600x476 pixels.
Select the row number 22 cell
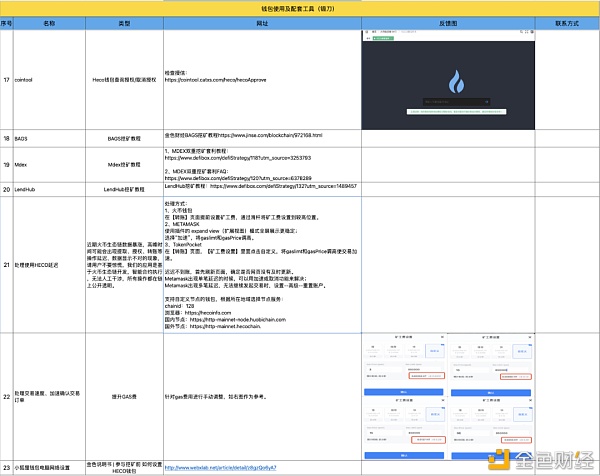coord(7,397)
